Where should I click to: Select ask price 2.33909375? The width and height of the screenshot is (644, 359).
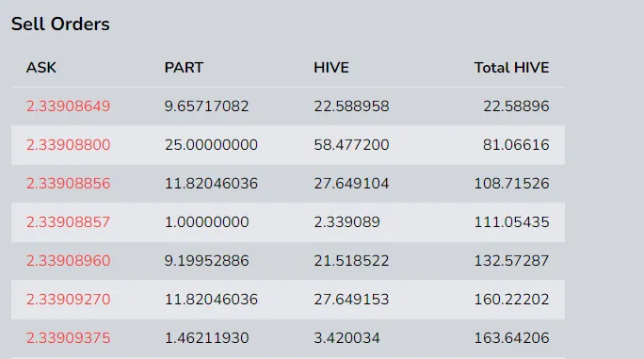pos(68,338)
